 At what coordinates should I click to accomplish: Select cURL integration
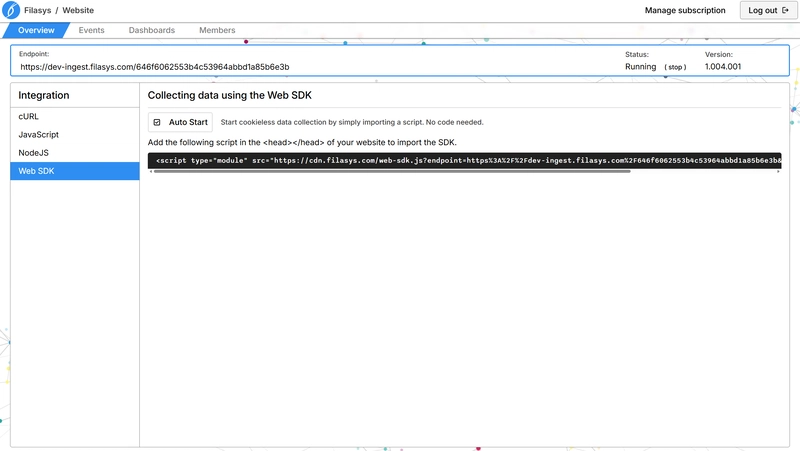pos(29,117)
